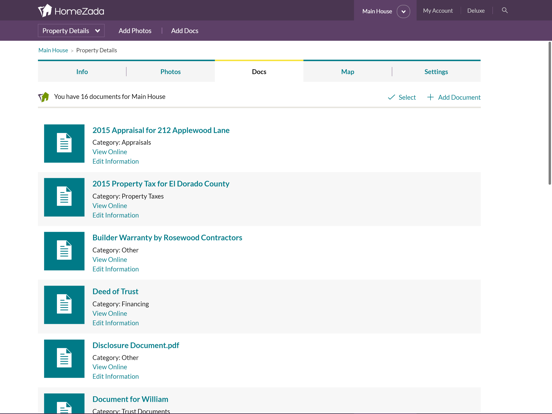Click the 'Property Details' breadcrumb text

coord(96,50)
